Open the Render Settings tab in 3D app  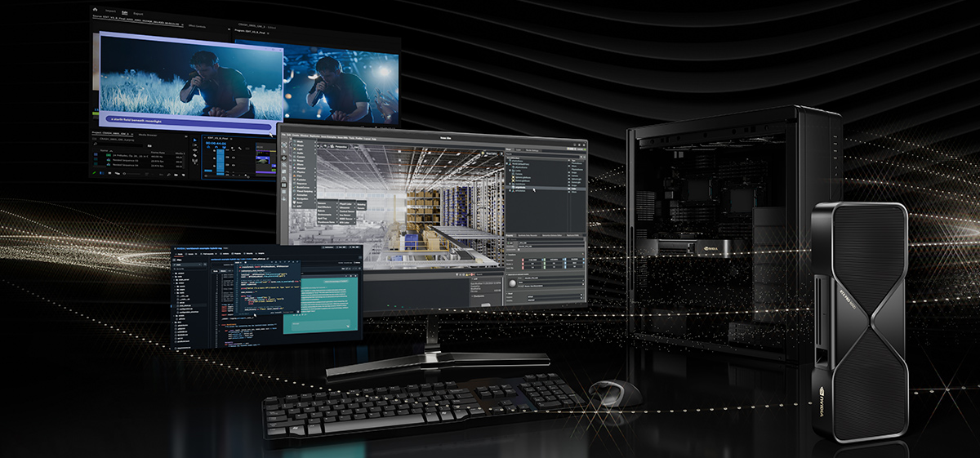point(532,150)
